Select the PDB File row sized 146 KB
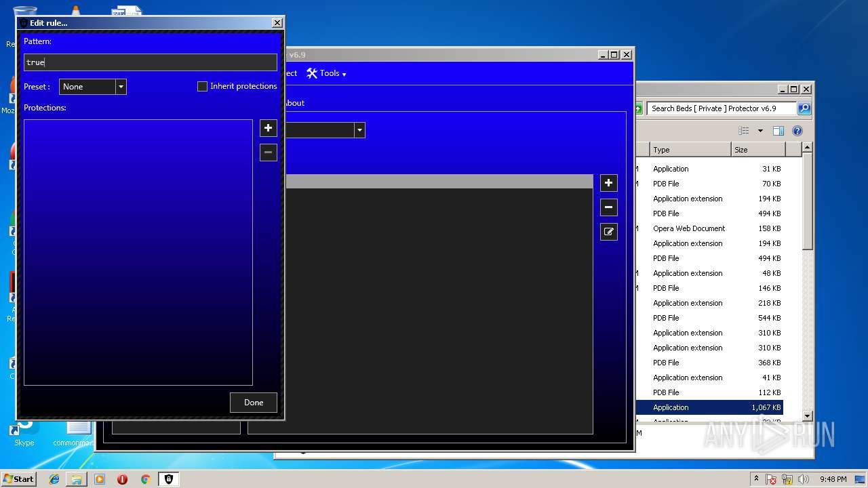This screenshot has width=868, height=488. point(709,288)
